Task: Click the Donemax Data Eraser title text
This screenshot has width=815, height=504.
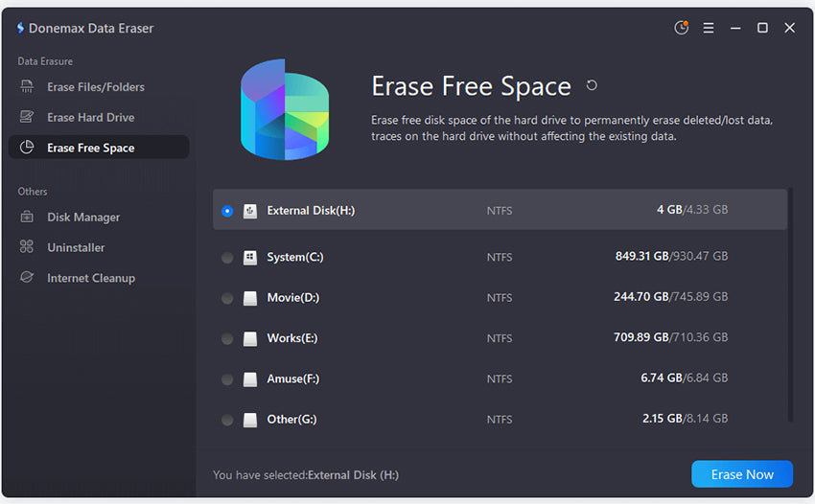Action: (x=91, y=28)
